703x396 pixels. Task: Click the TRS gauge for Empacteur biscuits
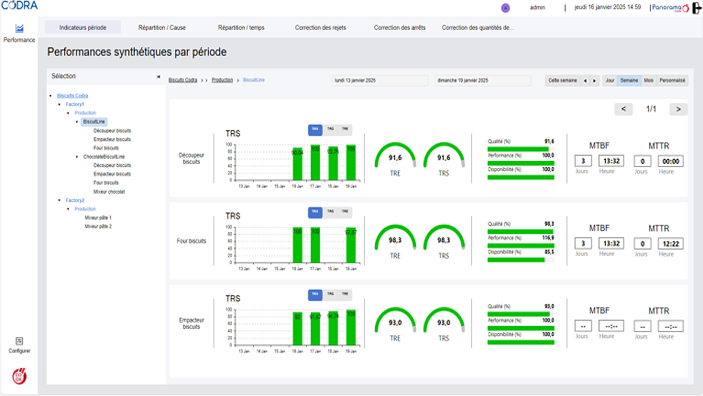pyautogui.click(x=444, y=321)
